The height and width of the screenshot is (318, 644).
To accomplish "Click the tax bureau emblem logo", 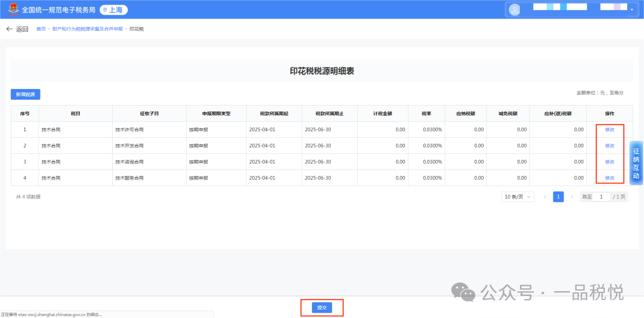I will [x=11, y=10].
